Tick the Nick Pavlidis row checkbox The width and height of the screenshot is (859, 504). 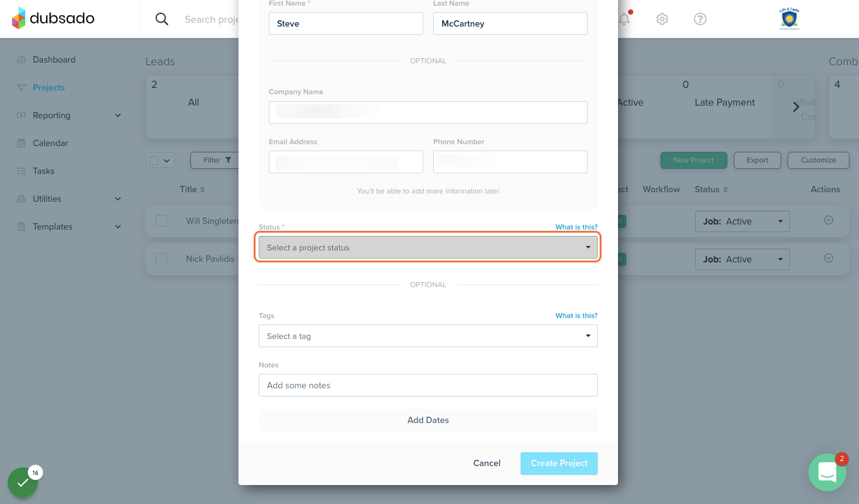(161, 259)
